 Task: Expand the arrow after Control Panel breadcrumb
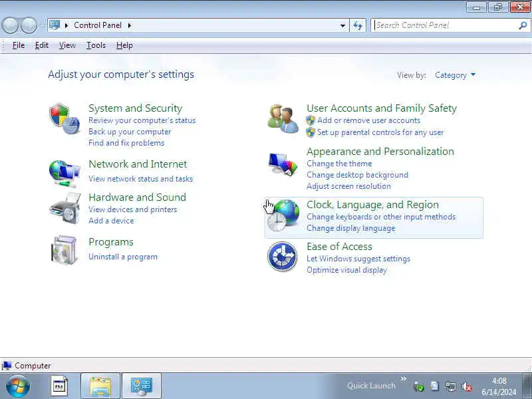(x=130, y=25)
